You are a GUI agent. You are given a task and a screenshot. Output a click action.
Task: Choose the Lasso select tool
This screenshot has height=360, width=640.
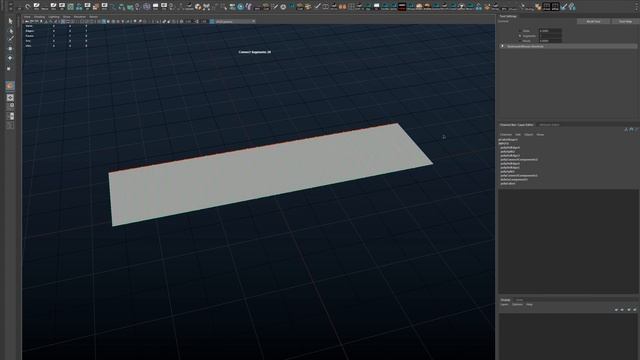pos(11,31)
